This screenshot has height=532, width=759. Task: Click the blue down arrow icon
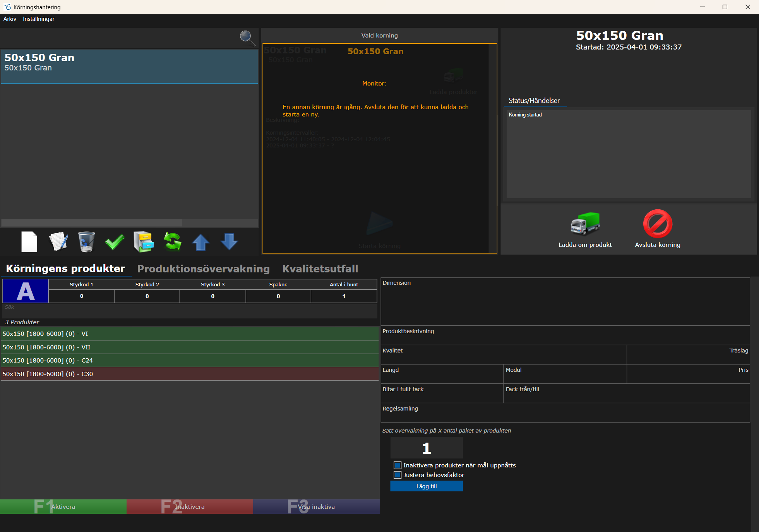coord(229,242)
